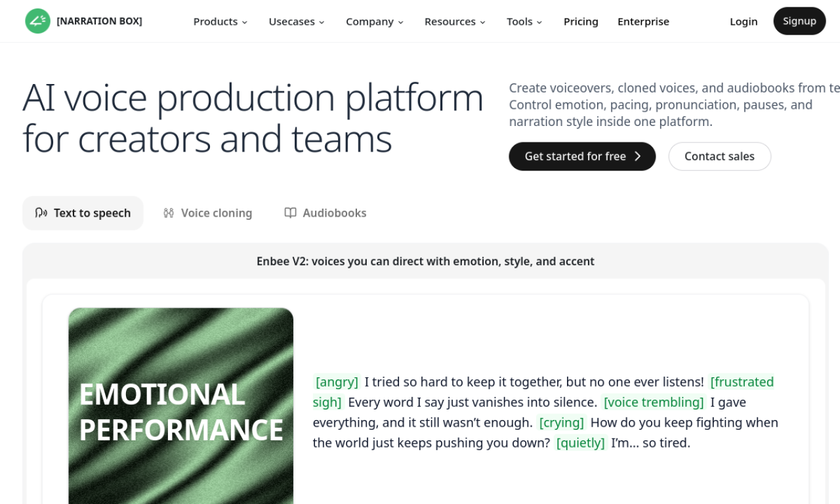Open the Usecases menu
840x504 pixels.
[297, 22]
